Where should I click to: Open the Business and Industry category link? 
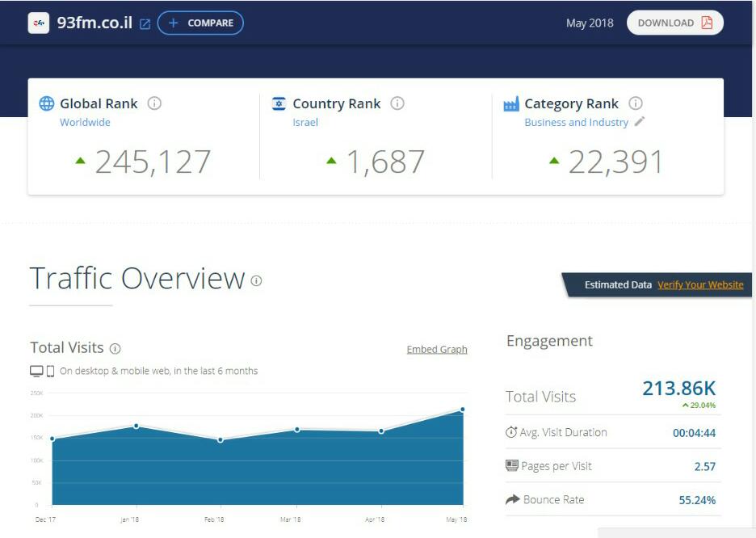[576, 123]
